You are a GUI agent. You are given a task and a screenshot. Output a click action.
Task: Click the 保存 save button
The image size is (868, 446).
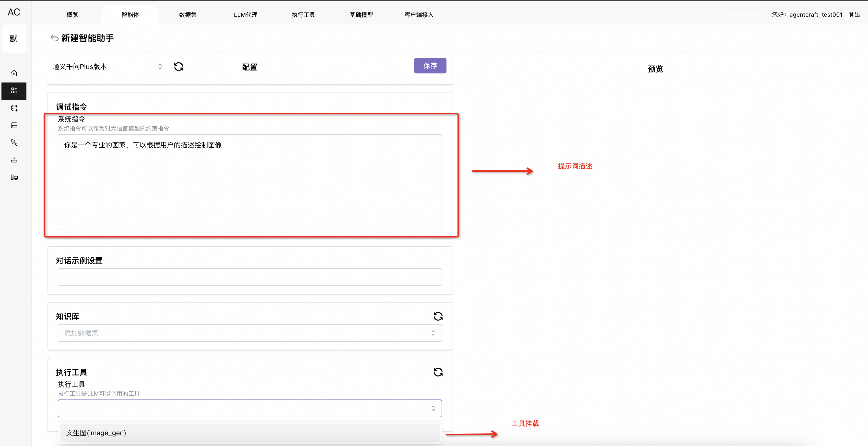pos(430,66)
